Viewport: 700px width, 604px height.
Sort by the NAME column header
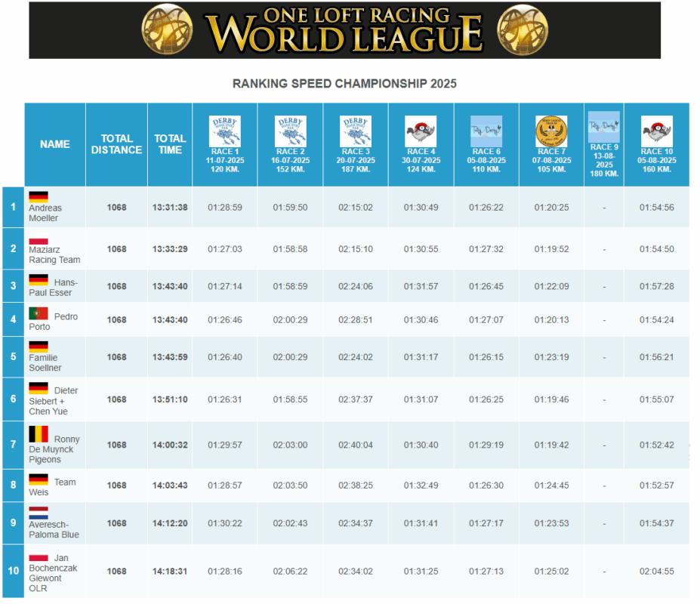pos(55,144)
